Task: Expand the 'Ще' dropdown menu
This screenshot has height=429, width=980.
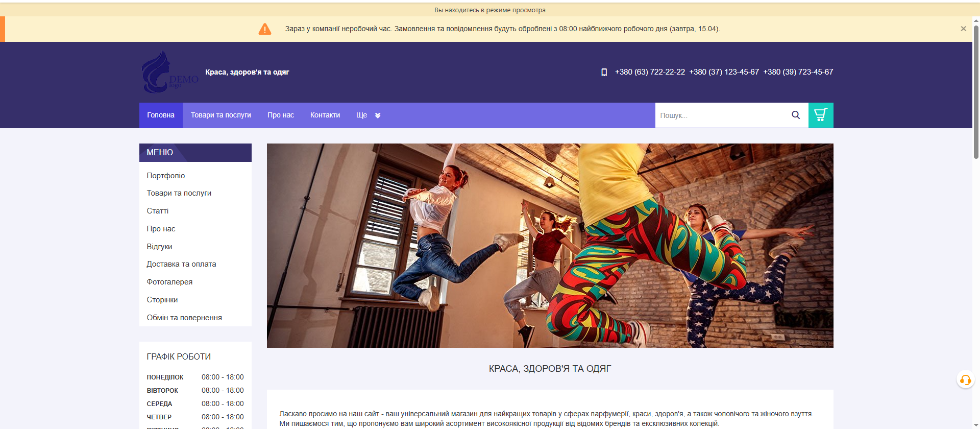Action: coord(368,115)
